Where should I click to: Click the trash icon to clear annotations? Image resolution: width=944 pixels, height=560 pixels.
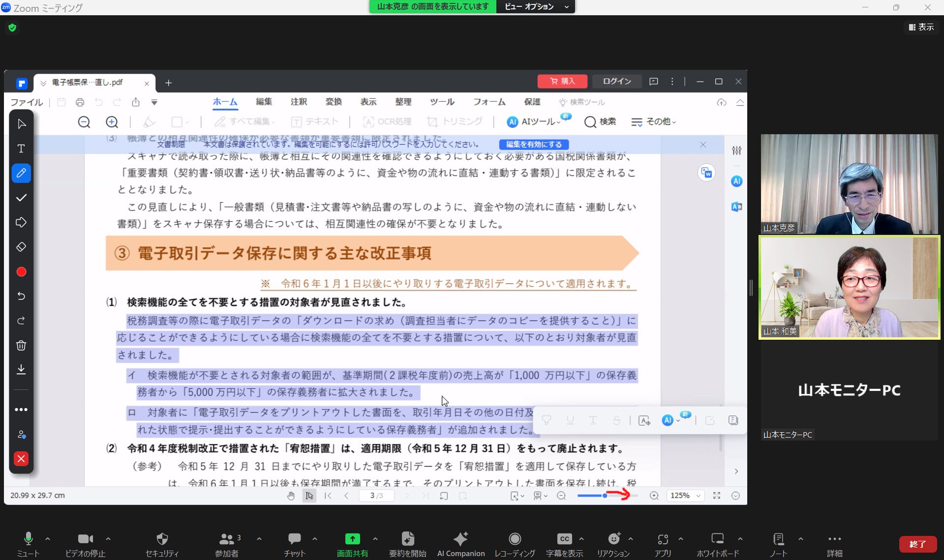[21, 345]
